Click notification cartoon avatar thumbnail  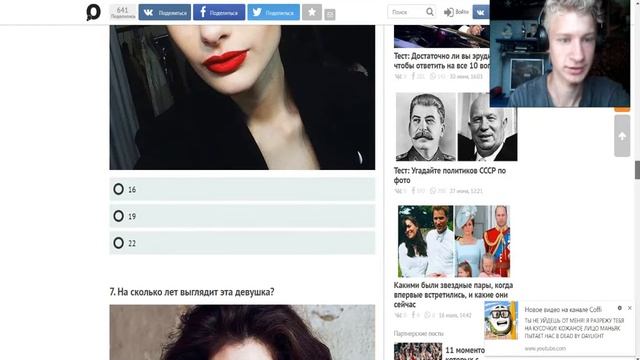coord(501,320)
